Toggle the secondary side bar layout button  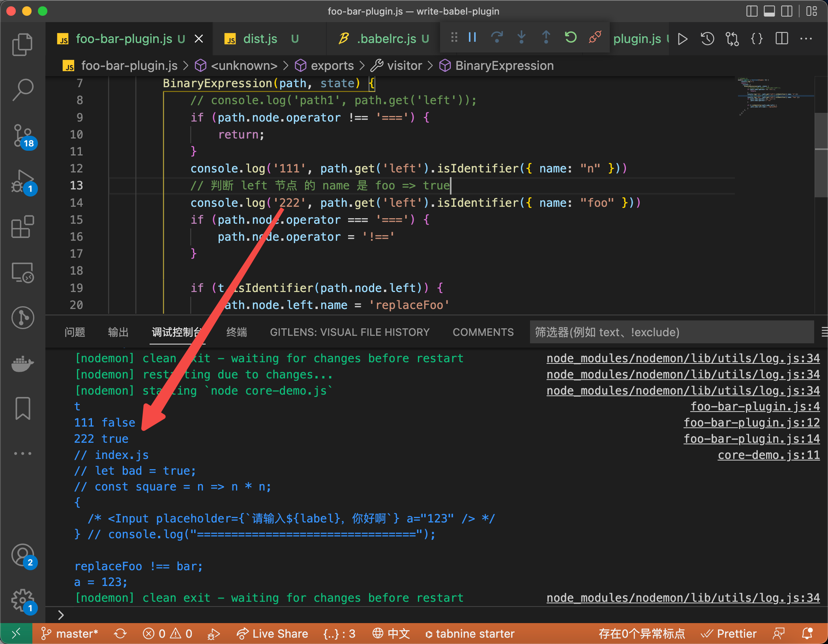787,11
